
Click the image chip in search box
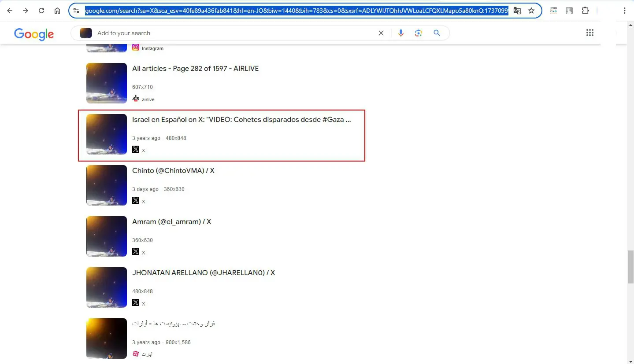pos(86,33)
